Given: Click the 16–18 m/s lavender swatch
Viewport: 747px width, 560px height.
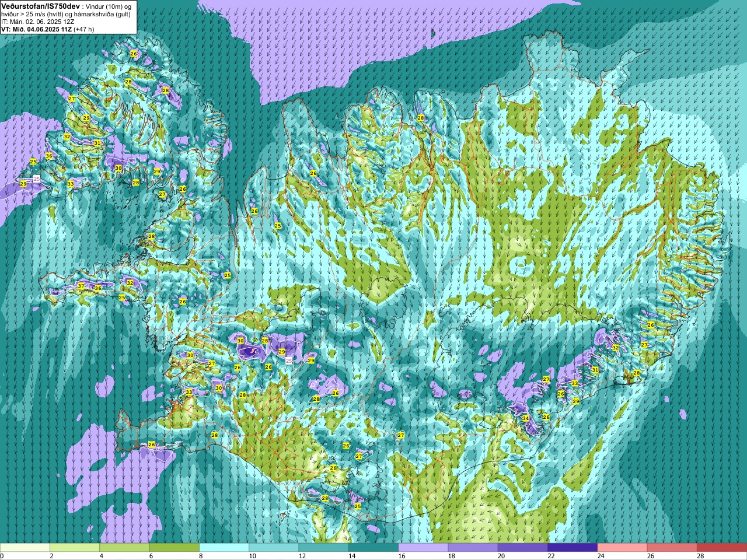Looking at the screenshot, I should [x=423, y=548].
